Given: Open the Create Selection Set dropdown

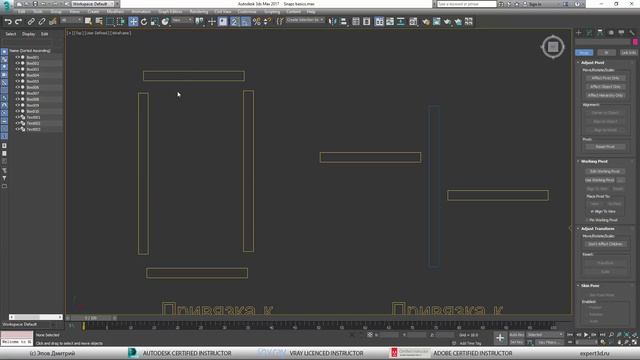Looking at the screenshot, I should point(304,20).
